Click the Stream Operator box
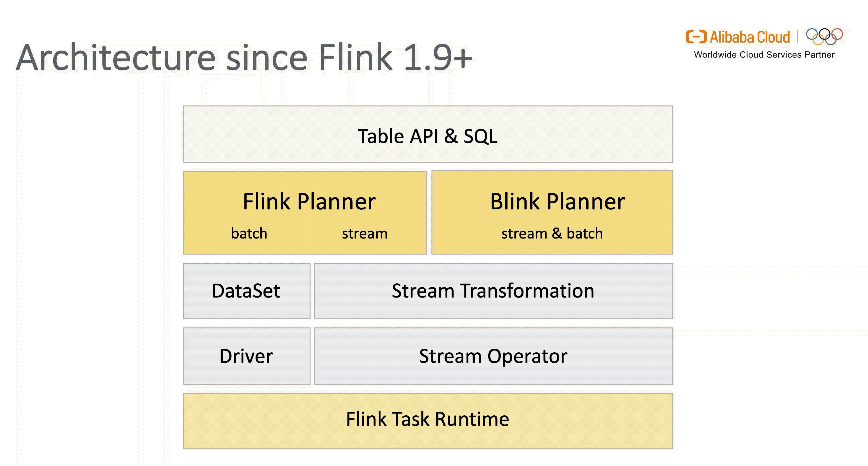 click(494, 356)
